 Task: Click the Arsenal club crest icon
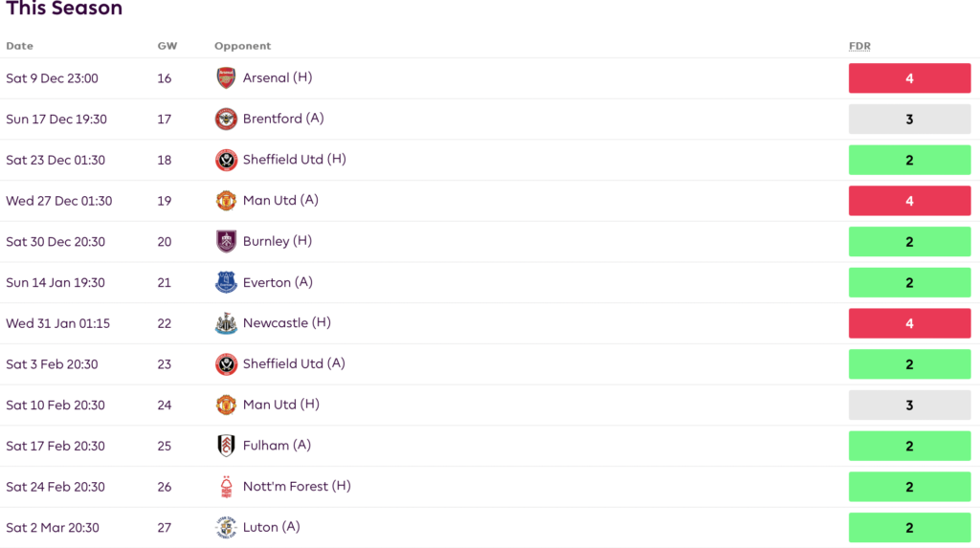(226, 78)
